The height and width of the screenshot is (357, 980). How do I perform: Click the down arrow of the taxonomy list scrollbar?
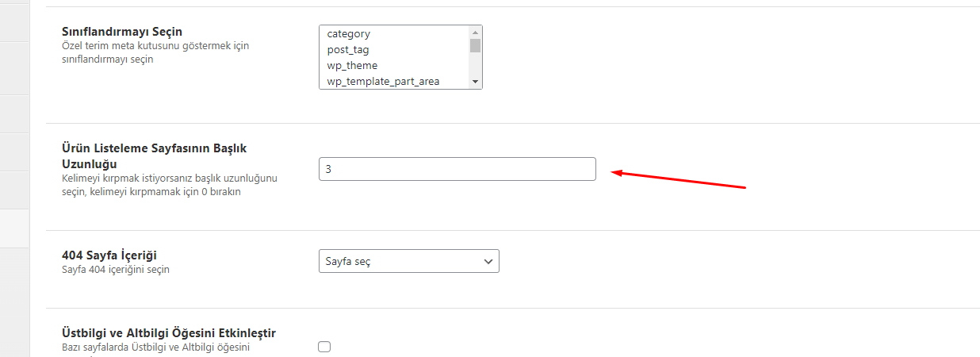point(475,82)
